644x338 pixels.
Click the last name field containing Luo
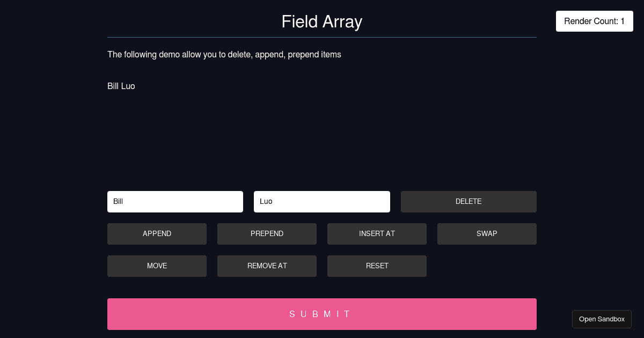[x=322, y=202]
